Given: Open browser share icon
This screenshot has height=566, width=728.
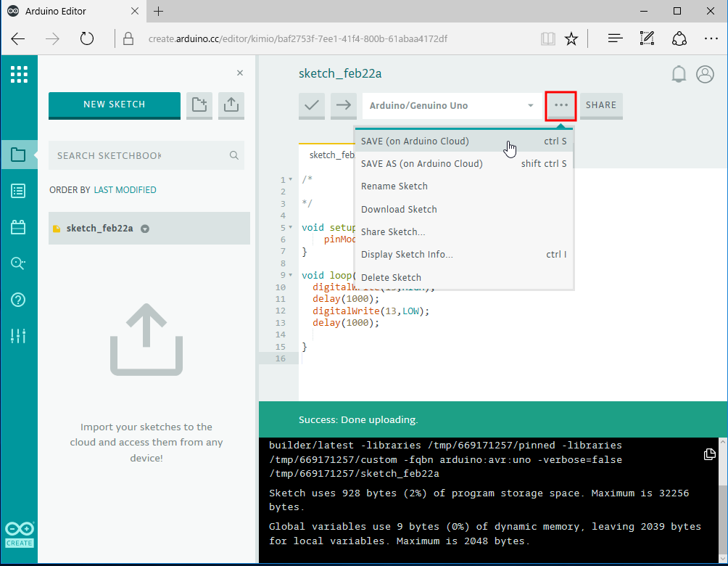Looking at the screenshot, I should pyautogui.click(x=679, y=39).
